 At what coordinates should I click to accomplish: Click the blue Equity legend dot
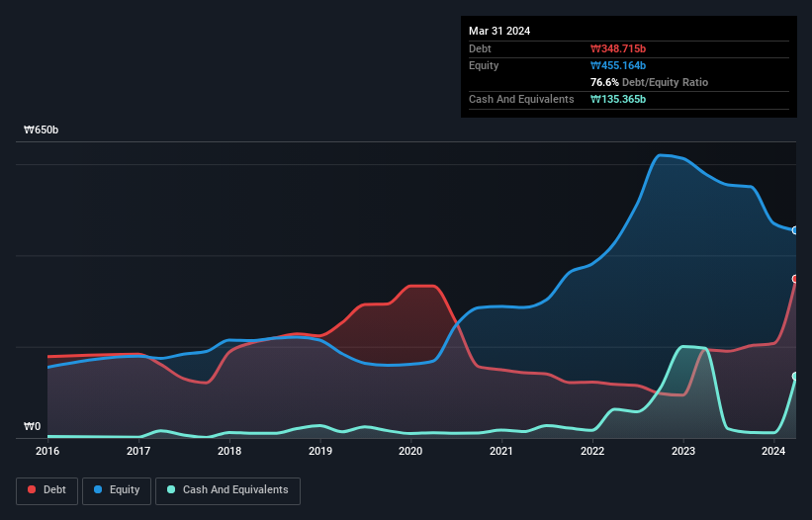point(98,489)
